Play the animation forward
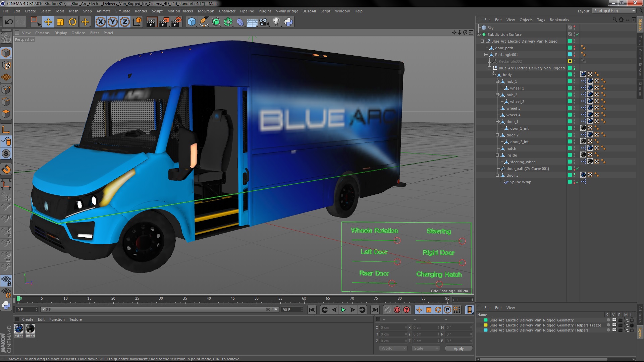Screen dimensions: 644x362 (x=343, y=310)
